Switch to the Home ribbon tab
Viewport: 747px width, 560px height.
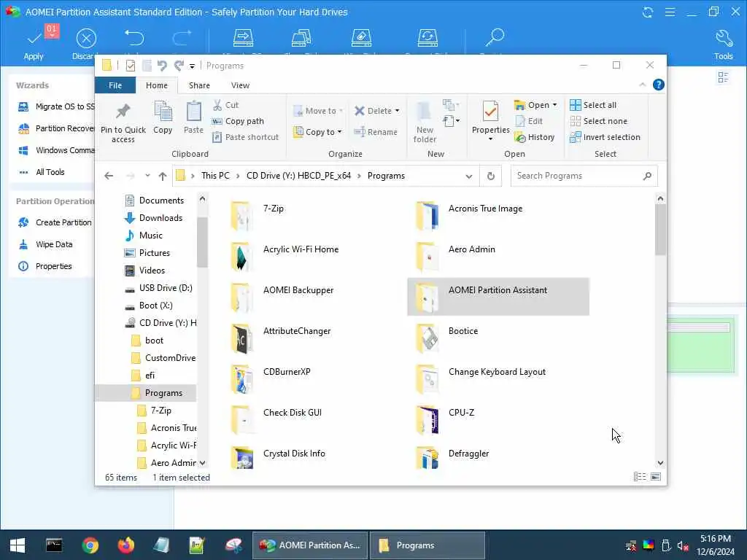pos(157,85)
